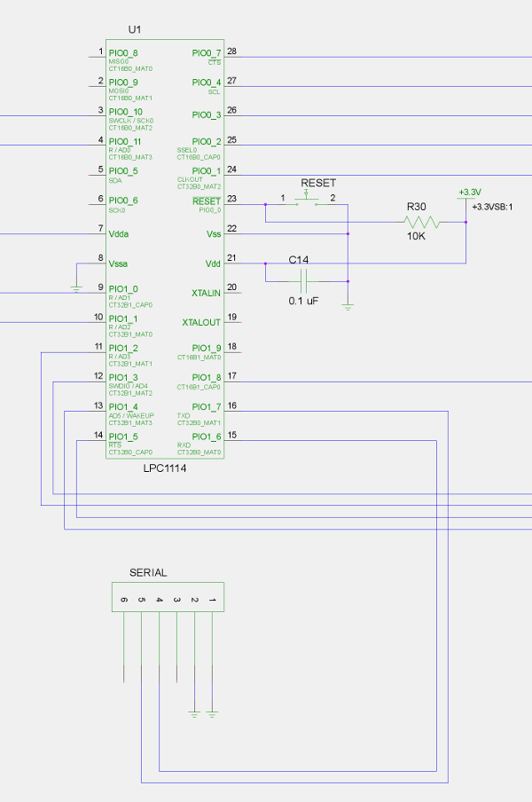Screen dimensions: 532x802
Task: Select pin label PIO0_1
Action: (207, 171)
